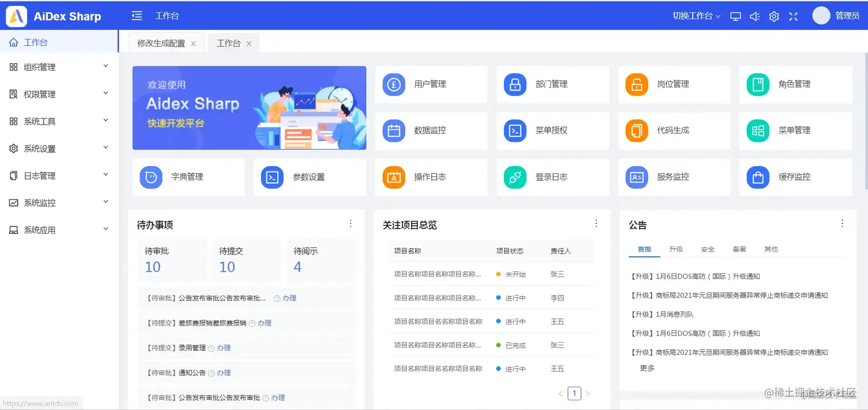
Task: Open the 操作日志 orange icon
Action: point(394,177)
